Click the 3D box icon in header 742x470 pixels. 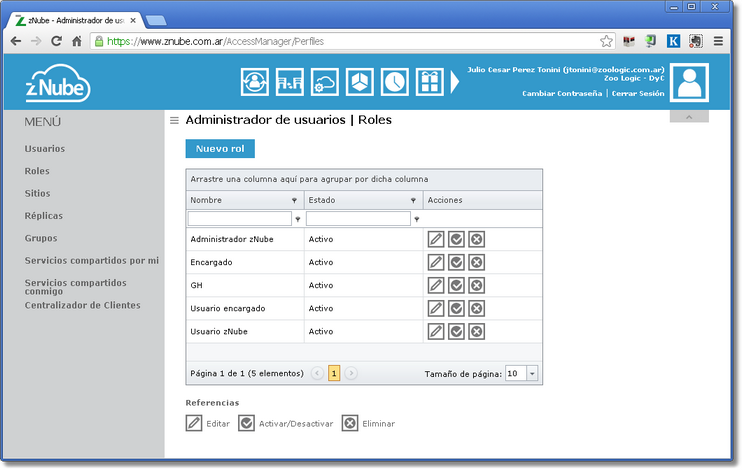click(x=360, y=82)
